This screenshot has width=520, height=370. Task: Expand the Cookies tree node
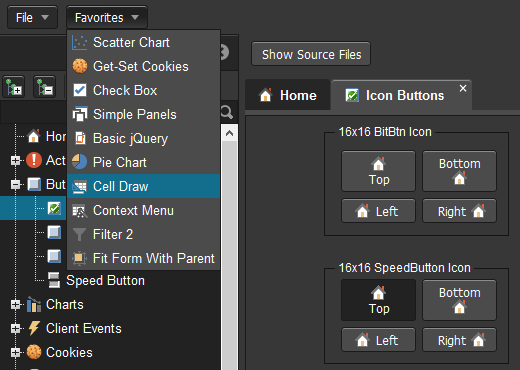[x=15, y=353]
